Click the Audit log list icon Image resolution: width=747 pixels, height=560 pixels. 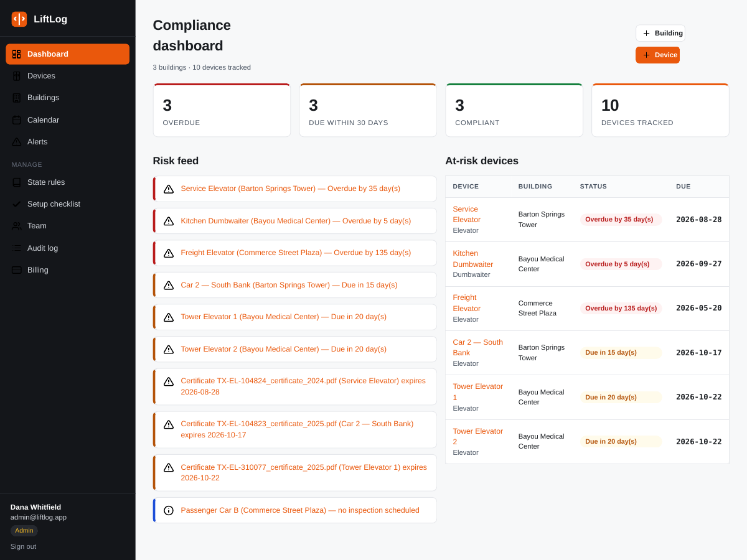pyautogui.click(x=17, y=248)
